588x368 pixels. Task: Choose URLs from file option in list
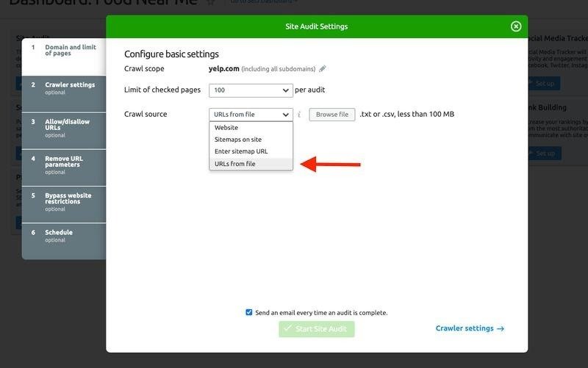251,164
